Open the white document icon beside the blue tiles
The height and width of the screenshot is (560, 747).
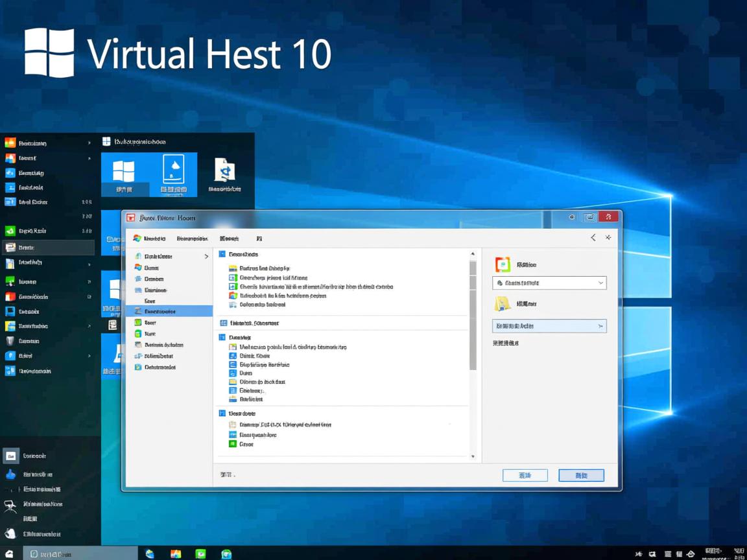click(224, 171)
